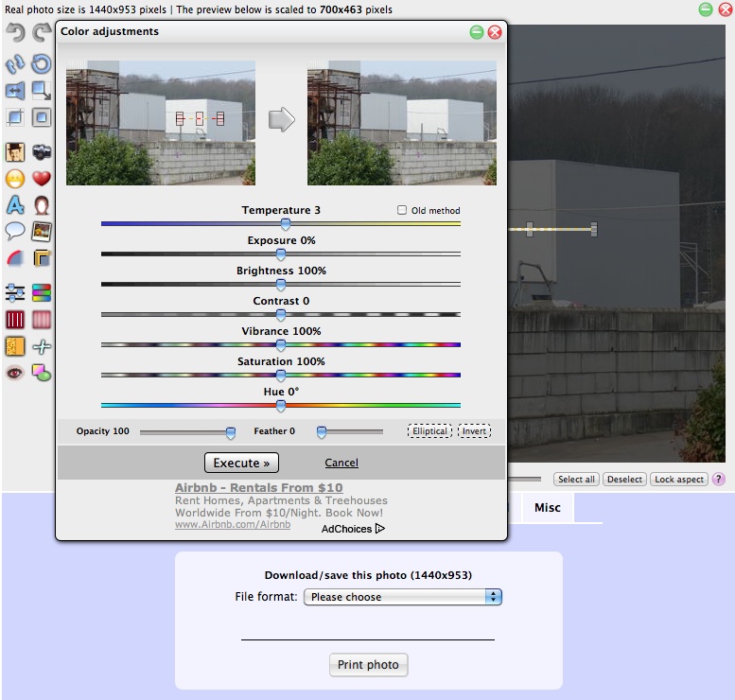Select the red-eye removal tool
Viewport: 735px width, 700px height.
coord(15,373)
